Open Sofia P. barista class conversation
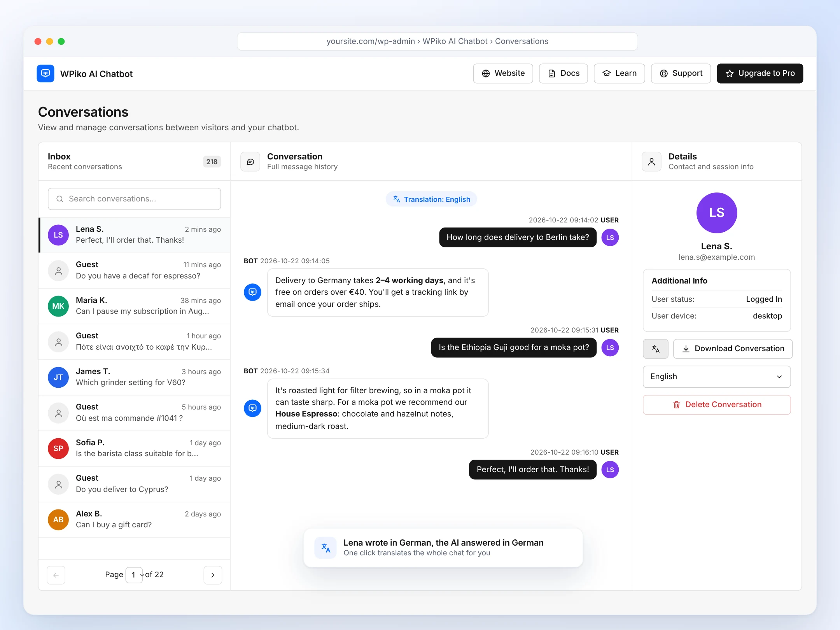Image resolution: width=840 pixels, height=630 pixels. pyautogui.click(x=135, y=448)
